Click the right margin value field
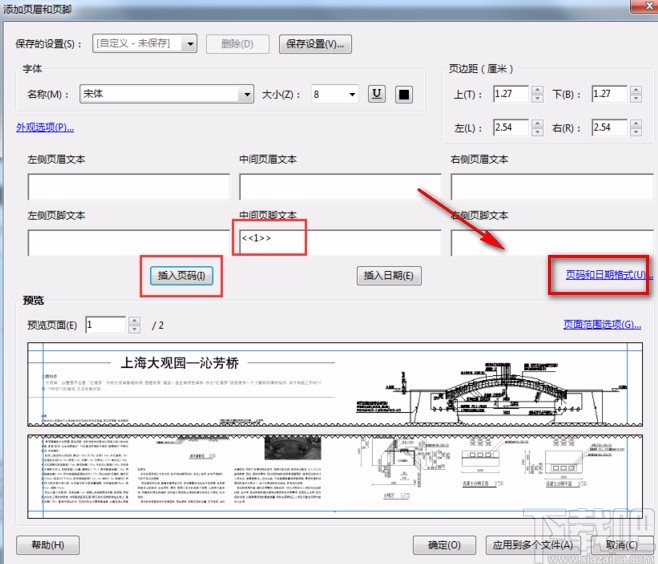The width and height of the screenshot is (658, 564). (x=609, y=127)
